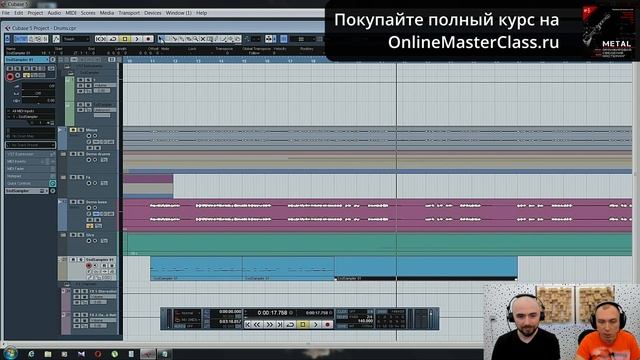Screen dimensions: 640x360
Task: Mute the Demo bass track
Action: point(73,202)
